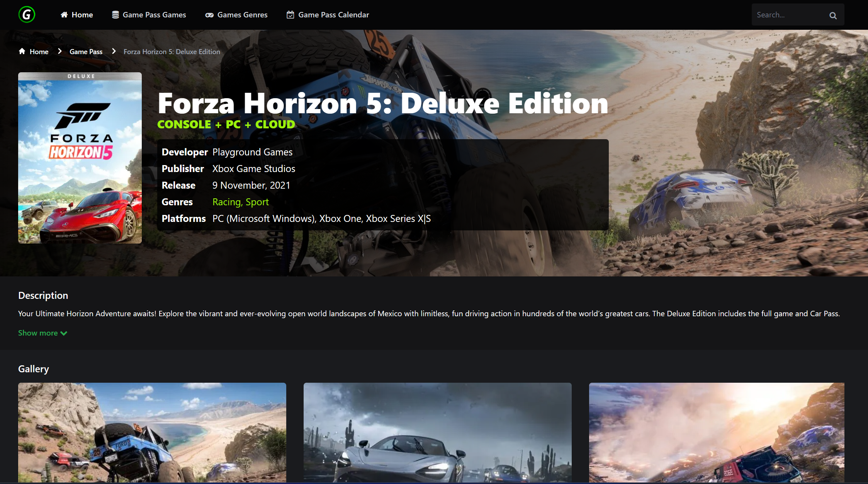This screenshot has height=484, width=868.
Task: Open the Game Pass Games menu item
Action: (149, 15)
